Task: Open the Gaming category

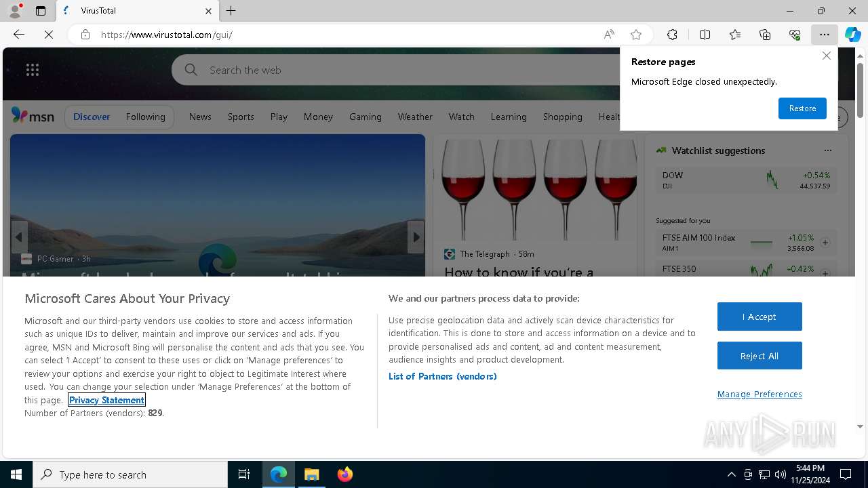Action: click(x=366, y=117)
